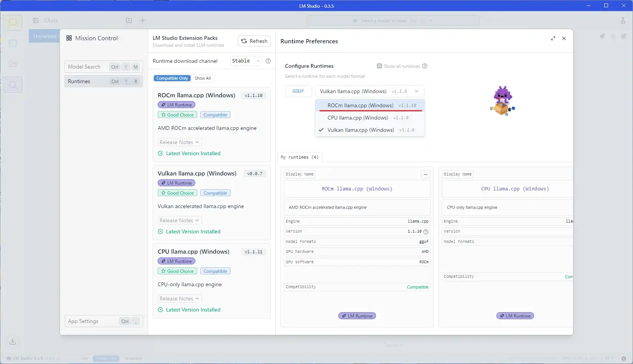The width and height of the screenshot is (633, 364).
Task: Click the help icon beside Show all runtimes
Action: pyautogui.click(x=425, y=66)
